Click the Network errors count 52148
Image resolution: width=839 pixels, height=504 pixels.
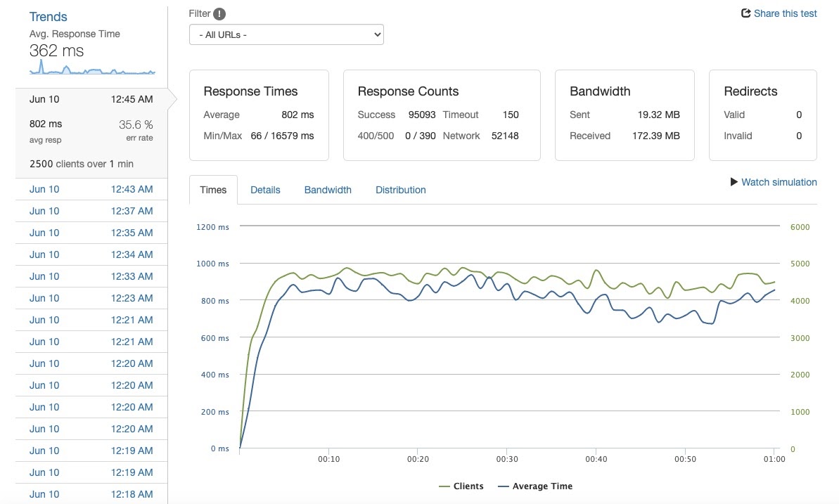pyautogui.click(x=505, y=136)
